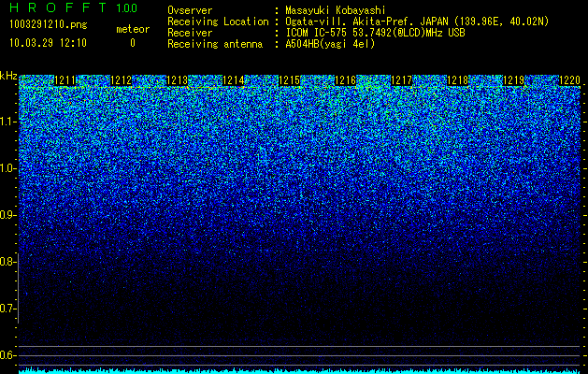
Task: Click the 1215 time marker
Action: click(x=290, y=80)
